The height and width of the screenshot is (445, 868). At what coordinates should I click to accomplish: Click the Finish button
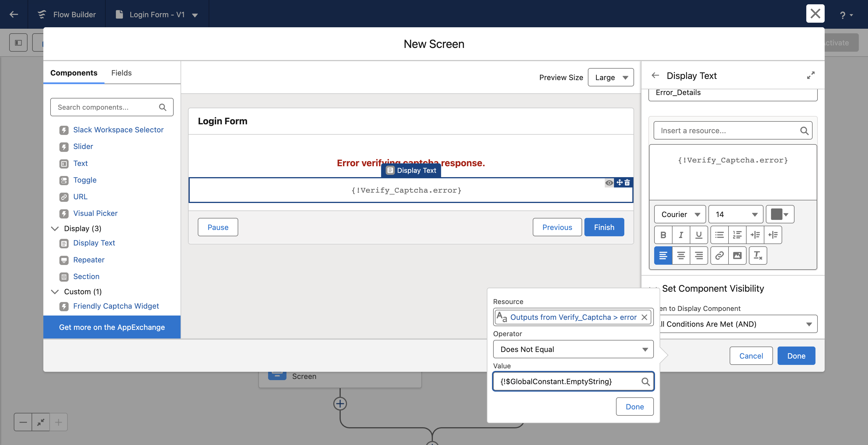(x=604, y=227)
